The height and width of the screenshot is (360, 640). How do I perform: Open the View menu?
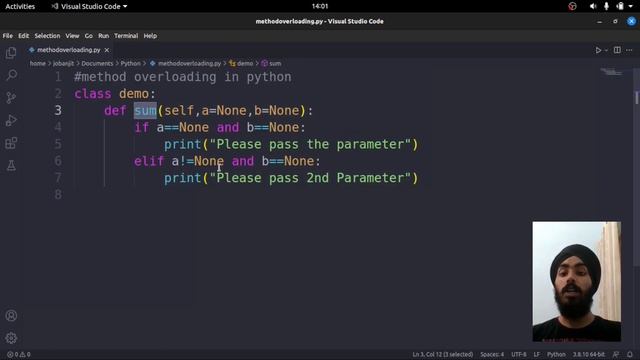point(72,36)
